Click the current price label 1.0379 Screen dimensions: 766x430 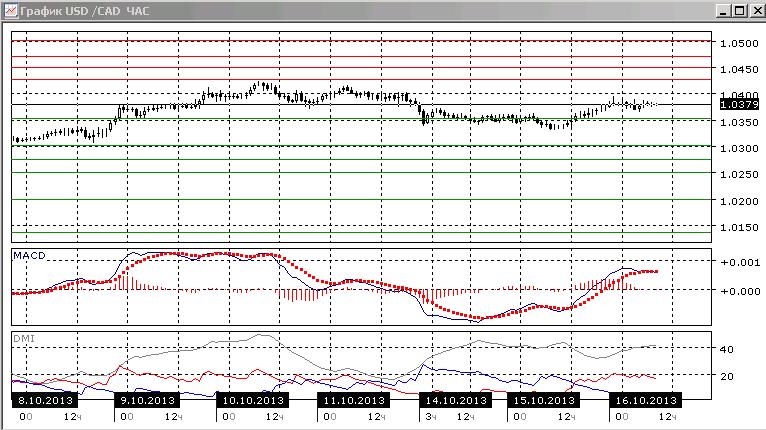tap(739, 104)
